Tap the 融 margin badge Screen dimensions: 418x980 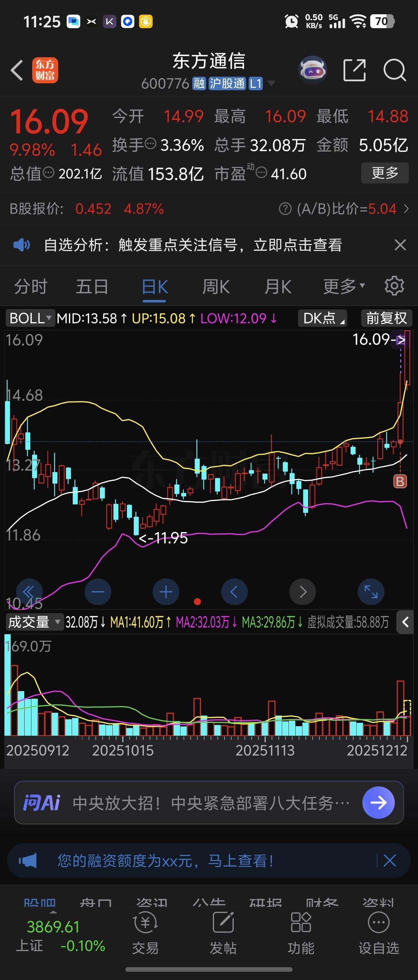point(199,83)
